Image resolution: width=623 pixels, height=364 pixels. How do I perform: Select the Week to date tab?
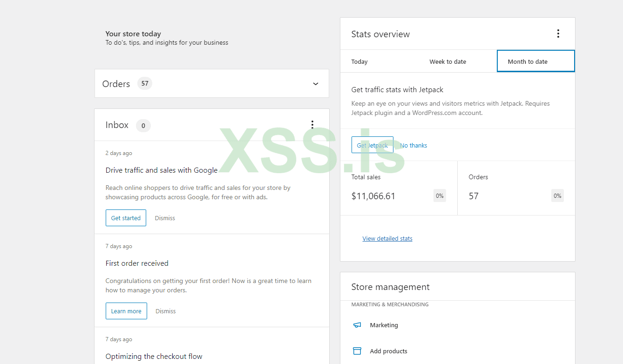click(447, 61)
